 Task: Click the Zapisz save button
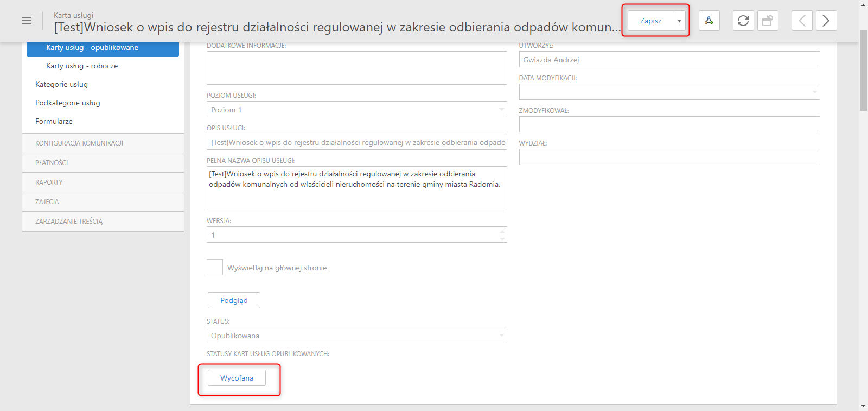[651, 21]
